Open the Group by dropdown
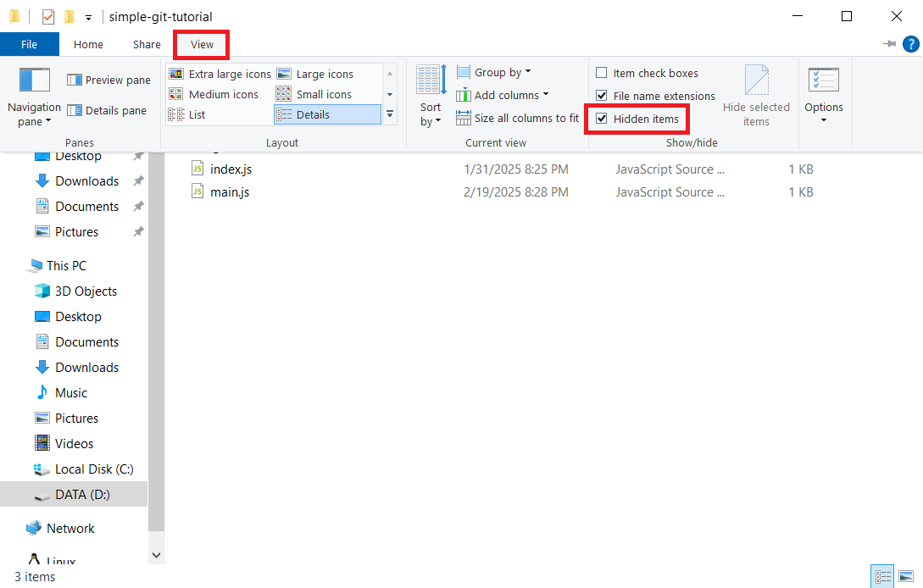This screenshot has width=923, height=588. 494,72
